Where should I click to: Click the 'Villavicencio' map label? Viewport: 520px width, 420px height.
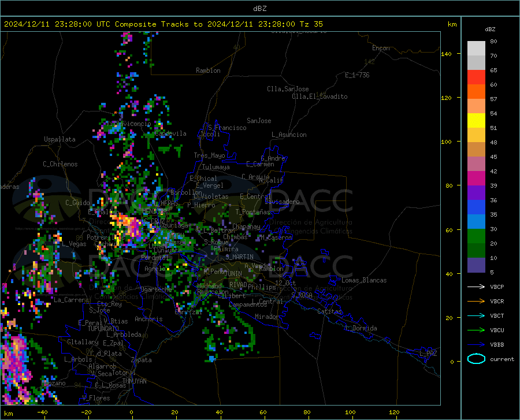click(x=128, y=124)
